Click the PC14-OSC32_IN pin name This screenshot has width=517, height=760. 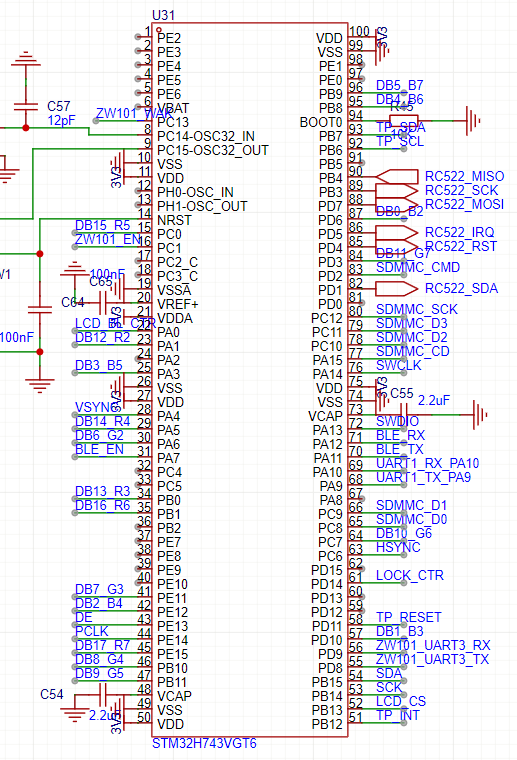click(x=206, y=137)
